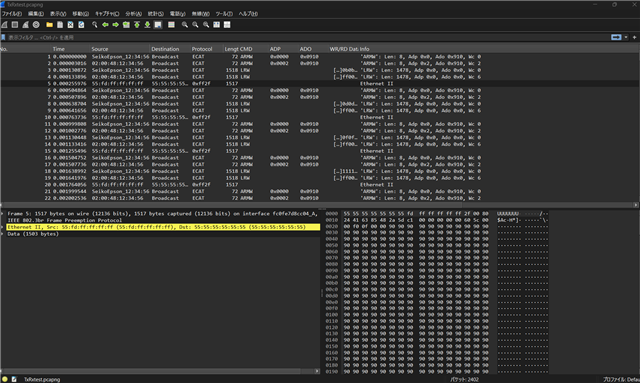The height and width of the screenshot is (383, 640).
Task: Sort by the Destination column header
Action: click(x=170, y=49)
